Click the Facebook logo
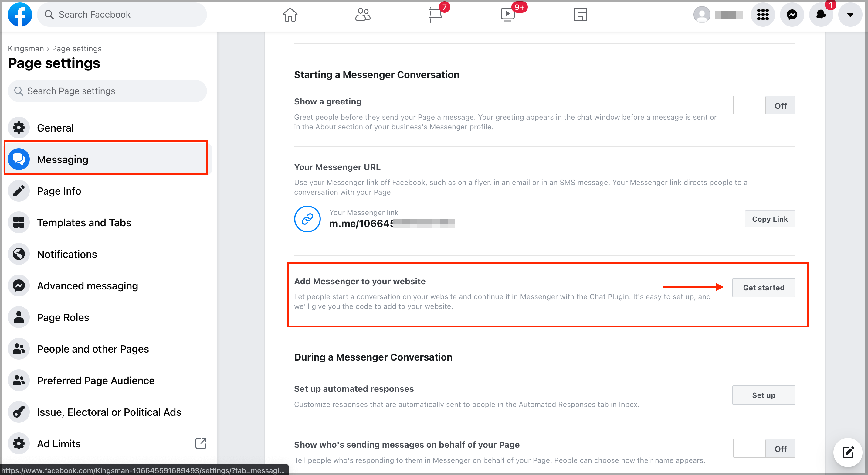Viewport: 868px width, 475px height. tap(20, 15)
